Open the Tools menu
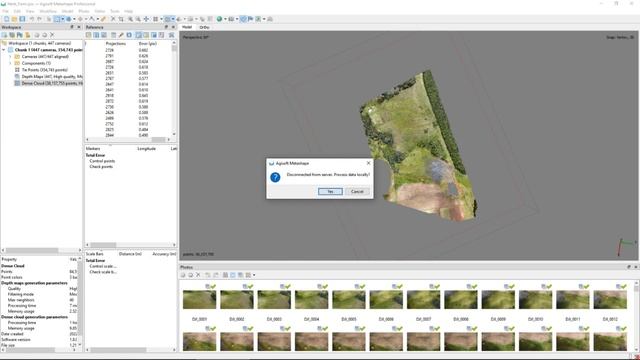The image size is (640, 360). click(115, 11)
